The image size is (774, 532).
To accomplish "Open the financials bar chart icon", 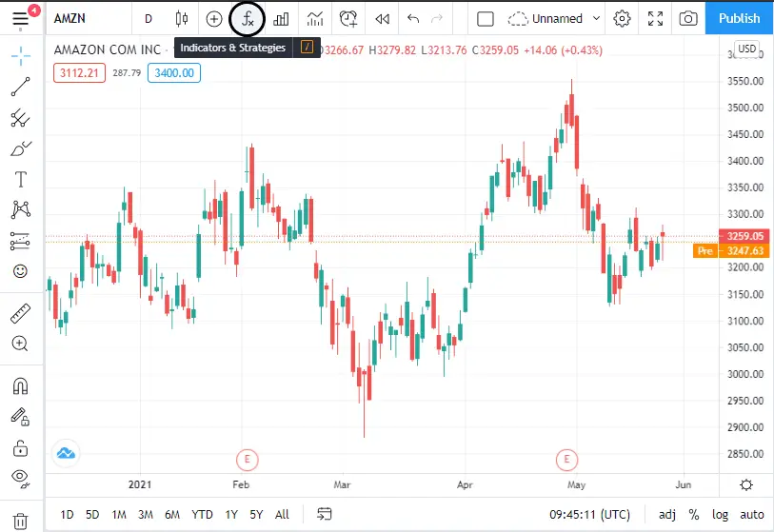I will (x=281, y=19).
